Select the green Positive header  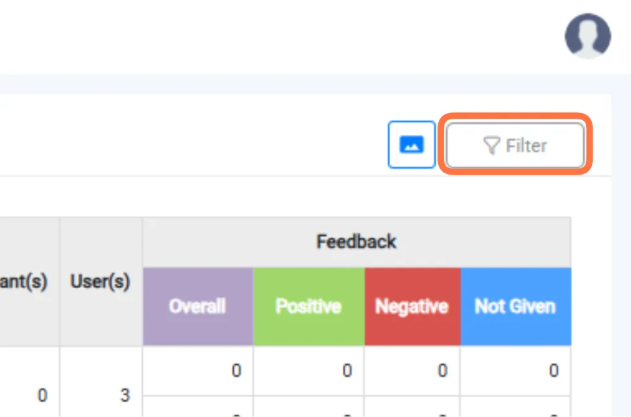pyautogui.click(x=309, y=306)
